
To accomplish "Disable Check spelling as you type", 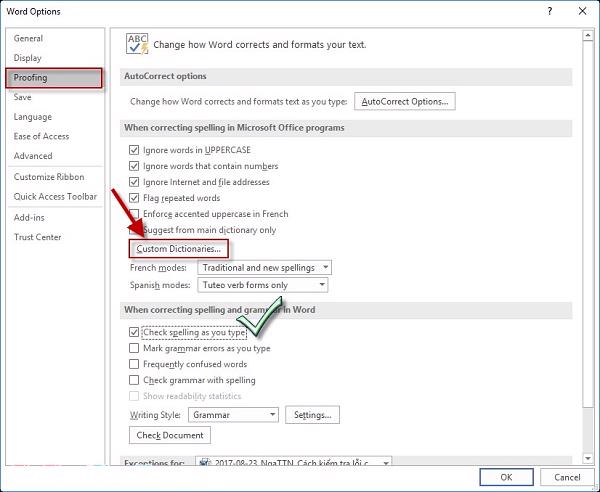I will point(135,332).
